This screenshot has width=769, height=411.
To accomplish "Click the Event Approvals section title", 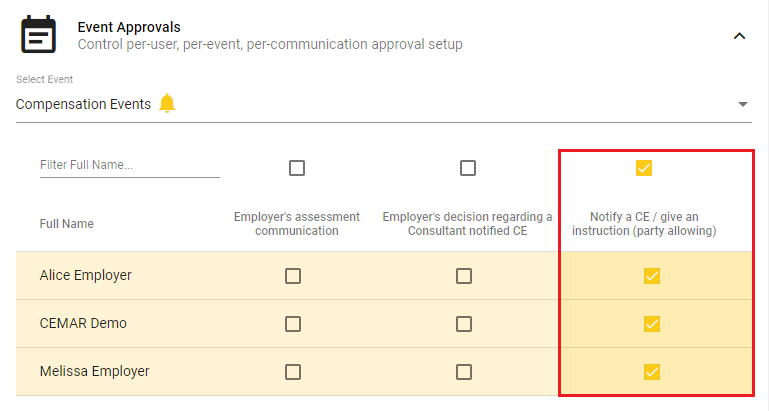I will [x=129, y=27].
